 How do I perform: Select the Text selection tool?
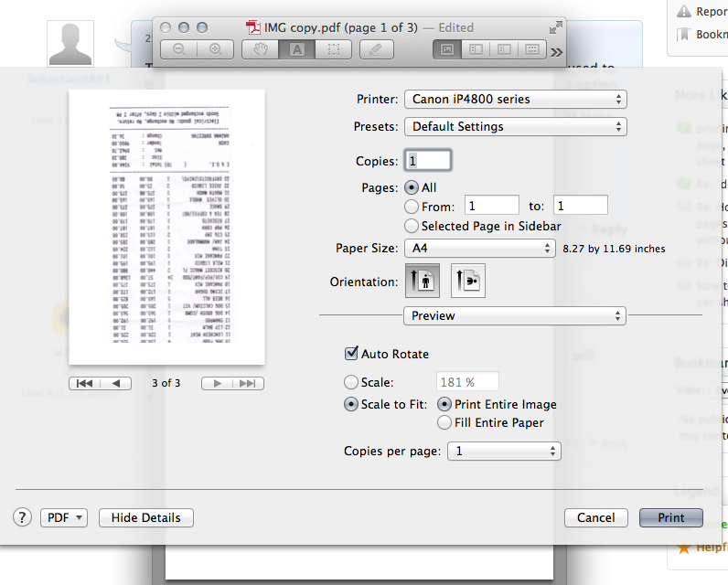296,49
